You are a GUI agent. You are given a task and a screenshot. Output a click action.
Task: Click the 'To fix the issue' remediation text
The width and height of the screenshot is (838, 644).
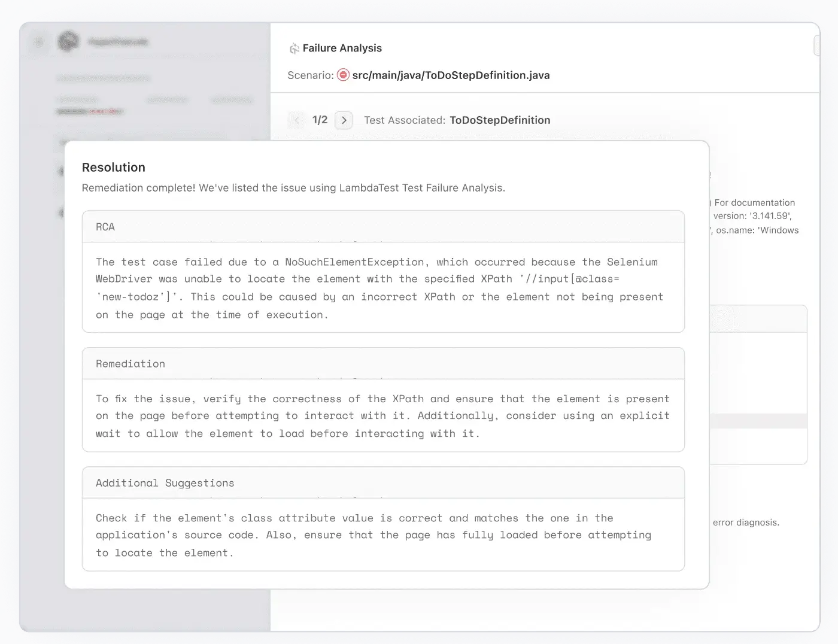pyautogui.click(x=382, y=416)
